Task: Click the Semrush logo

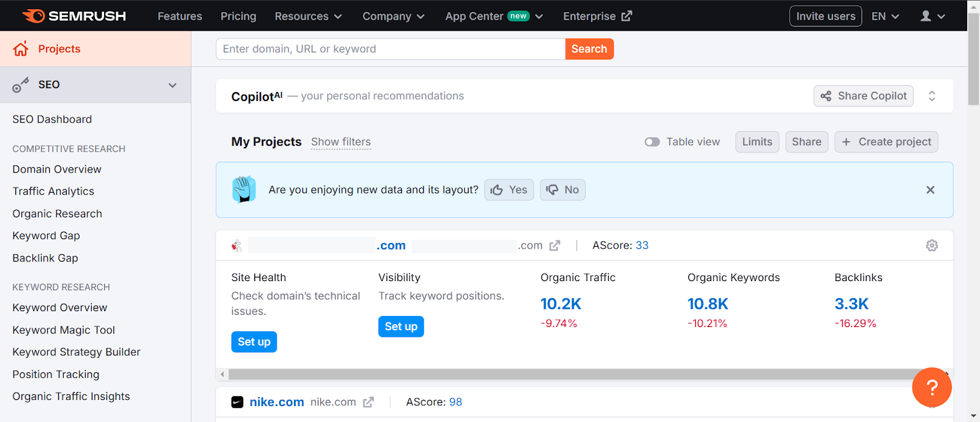Action: 74,16
